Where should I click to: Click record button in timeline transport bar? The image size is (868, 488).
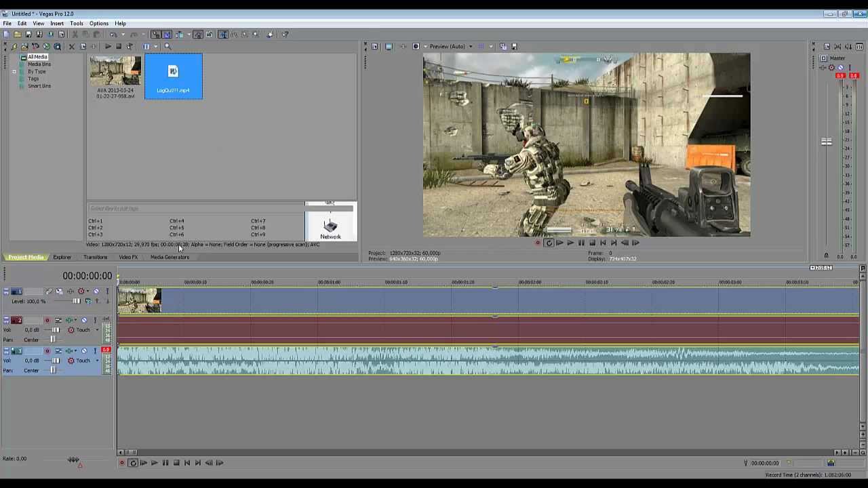tap(122, 463)
